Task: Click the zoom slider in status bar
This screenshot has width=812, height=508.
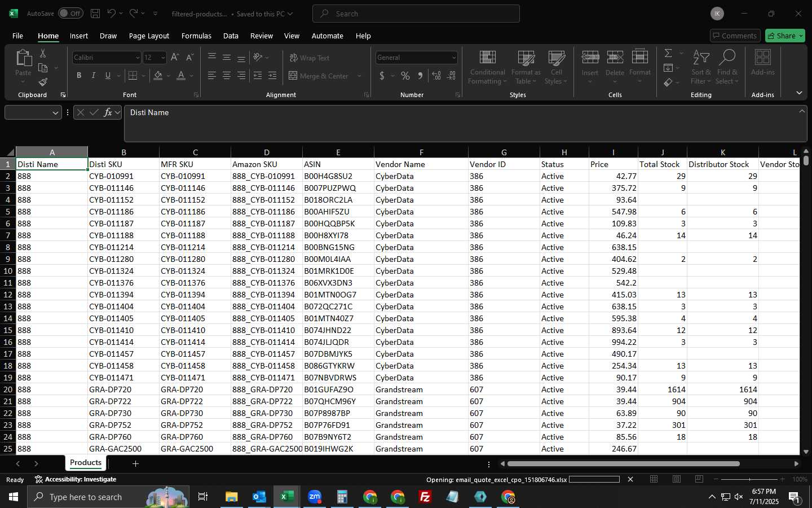Action: pos(749,479)
